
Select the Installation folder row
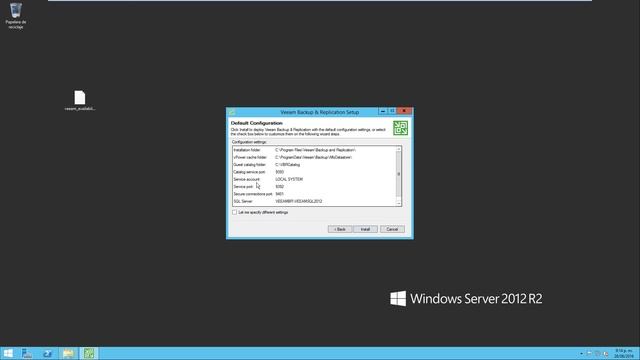314,150
